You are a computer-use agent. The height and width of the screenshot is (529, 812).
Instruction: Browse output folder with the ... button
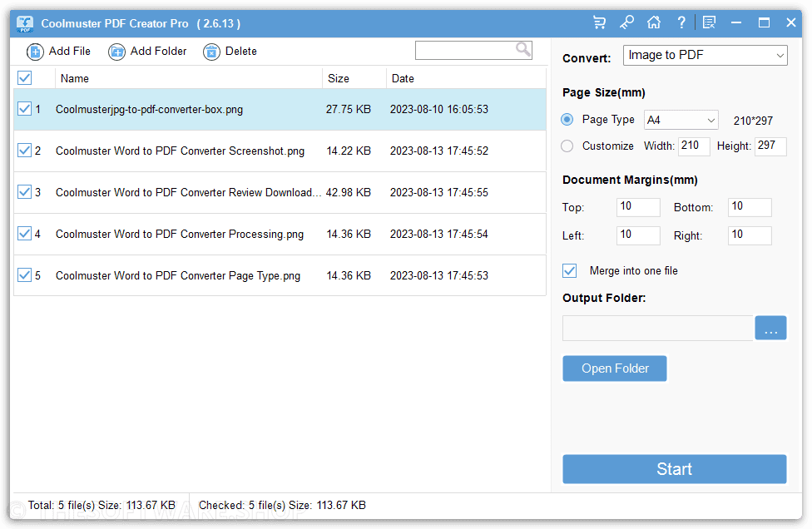[x=770, y=328]
